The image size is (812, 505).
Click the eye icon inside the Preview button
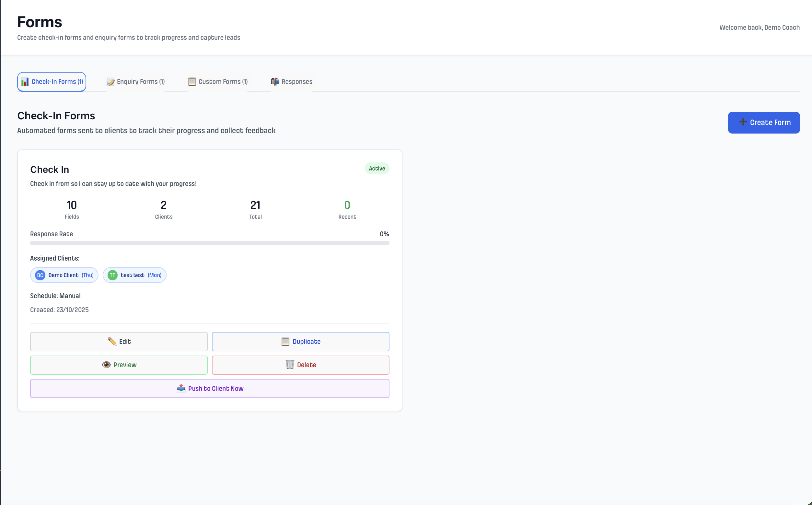point(106,365)
